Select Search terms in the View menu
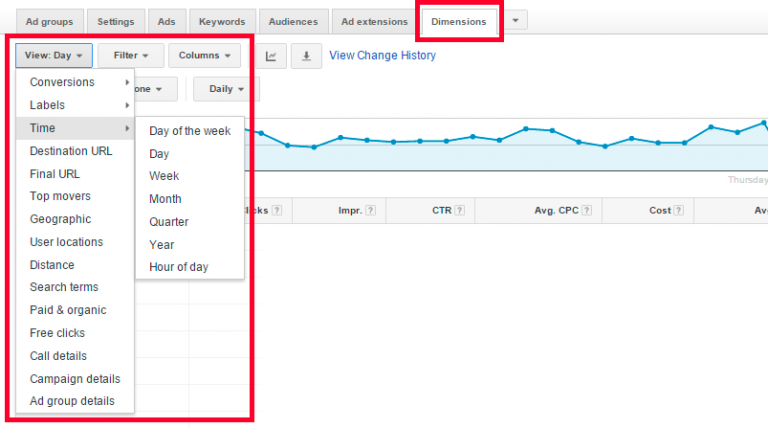The height and width of the screenshot is (428, 768). pos(64,288)
